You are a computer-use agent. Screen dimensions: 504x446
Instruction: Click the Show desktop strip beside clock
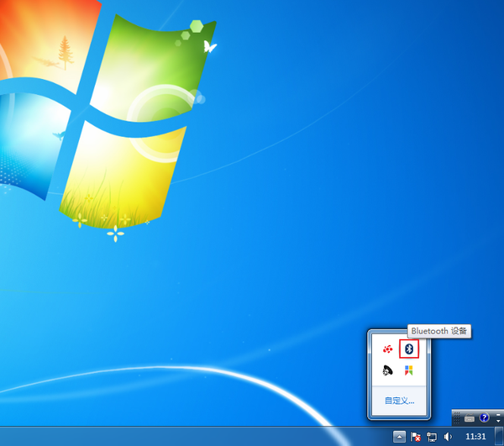[x=499, y=437]
